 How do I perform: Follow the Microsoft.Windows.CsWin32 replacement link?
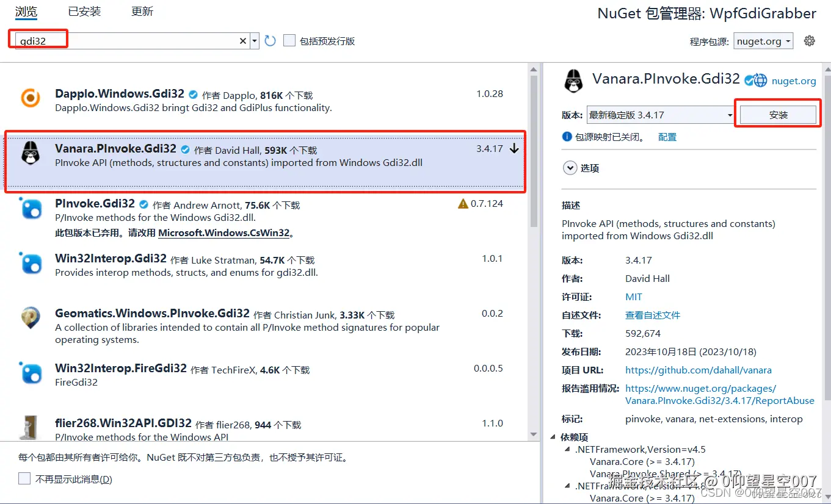click(x=223, y=233)
